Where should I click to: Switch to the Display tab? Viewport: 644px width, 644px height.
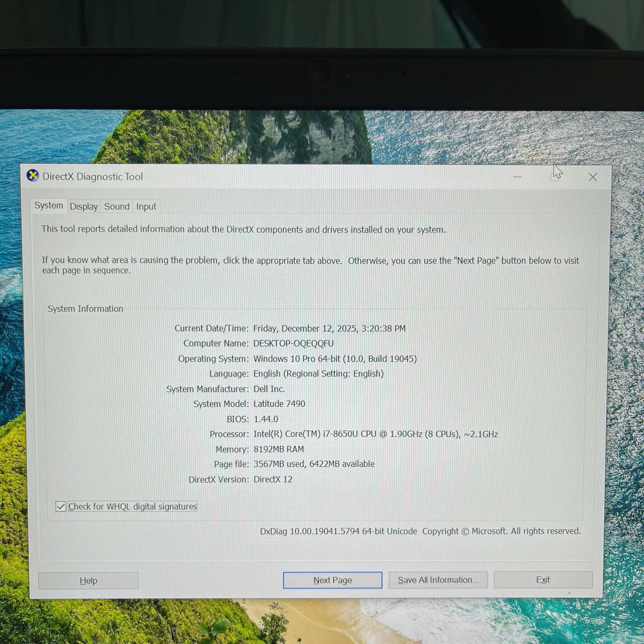coord(84,207)
